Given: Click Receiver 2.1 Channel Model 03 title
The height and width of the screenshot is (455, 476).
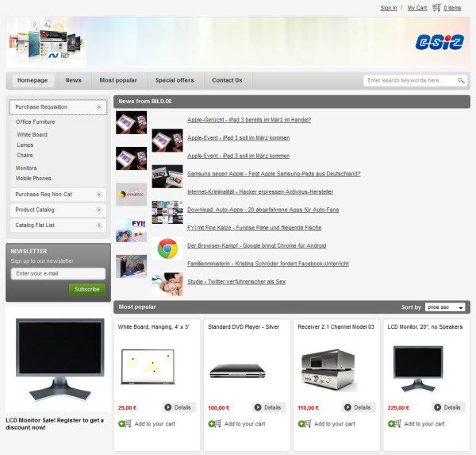Looking at the screenshot, I should pos(336,326).
